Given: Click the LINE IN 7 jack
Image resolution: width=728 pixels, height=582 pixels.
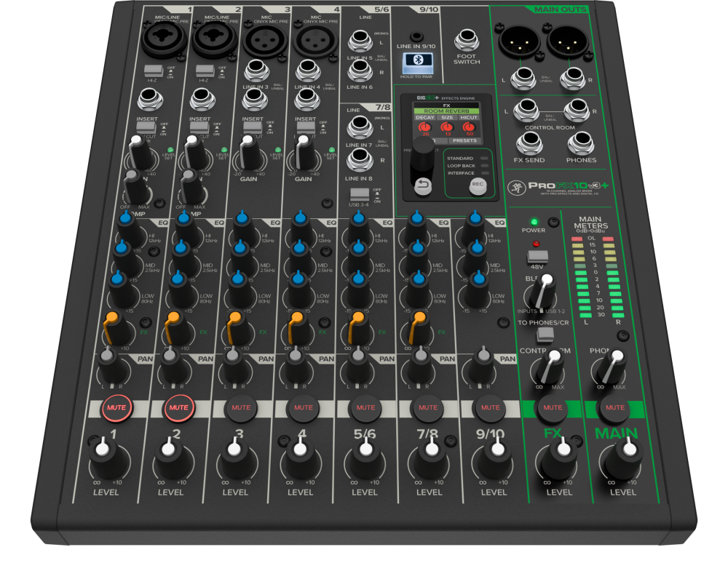Looking at the screenshot, I should (x=360, y=127).
